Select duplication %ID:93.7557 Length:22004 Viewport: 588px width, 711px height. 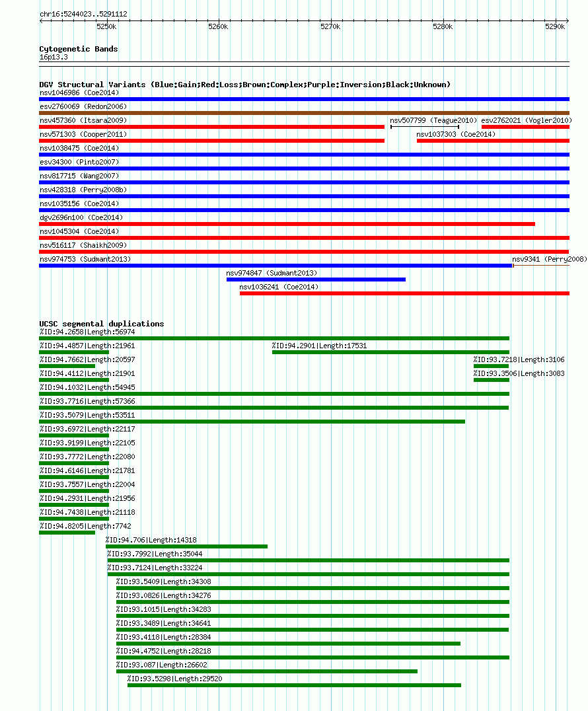(87, 485)
